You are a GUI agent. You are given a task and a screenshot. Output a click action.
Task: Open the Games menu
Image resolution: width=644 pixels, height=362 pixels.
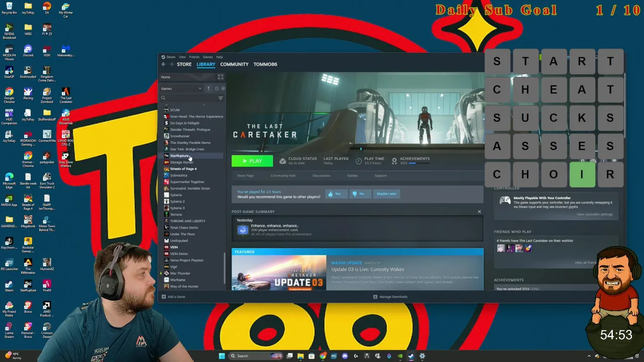click(208, 57)
